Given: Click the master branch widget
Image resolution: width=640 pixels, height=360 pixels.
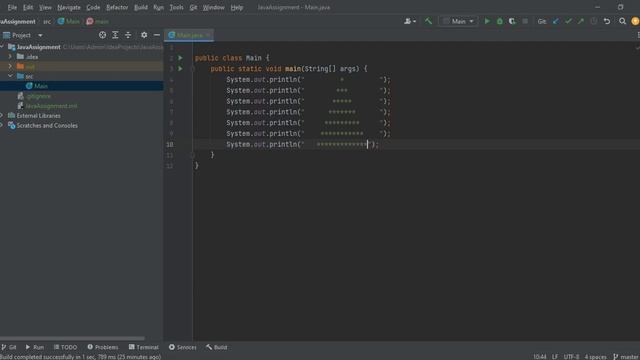Looking at the screenshot, I should pos(626,357).
